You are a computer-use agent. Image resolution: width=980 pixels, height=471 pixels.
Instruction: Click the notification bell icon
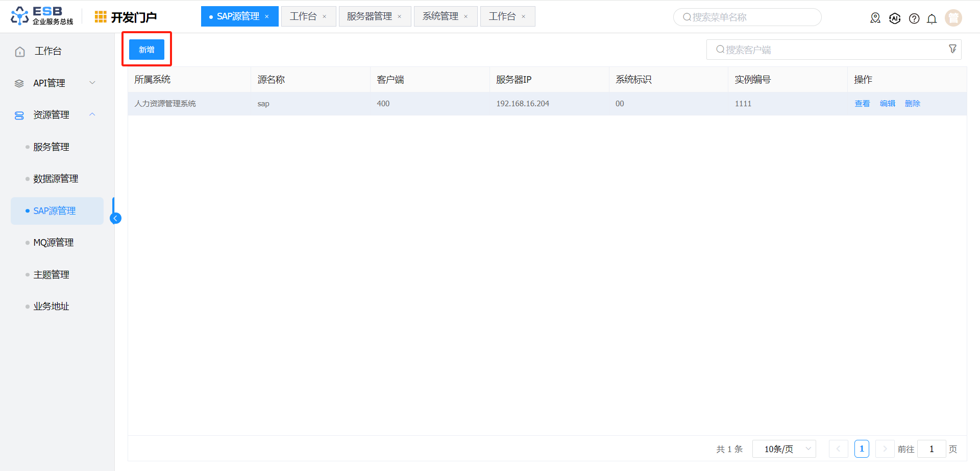pyautogui.click(x=932, y=19)
